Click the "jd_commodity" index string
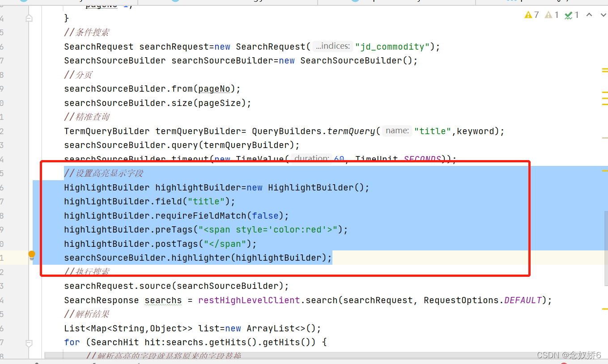 [392, 47]
